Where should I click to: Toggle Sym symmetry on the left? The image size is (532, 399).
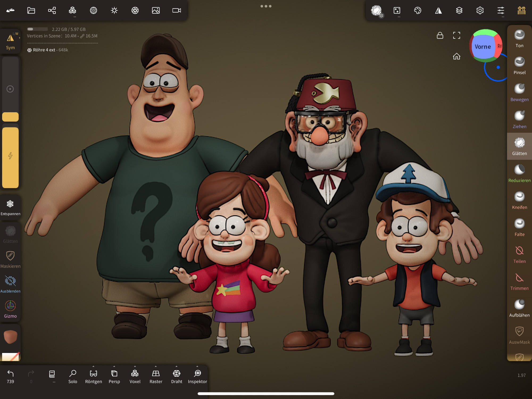click(x=10, y=41)
